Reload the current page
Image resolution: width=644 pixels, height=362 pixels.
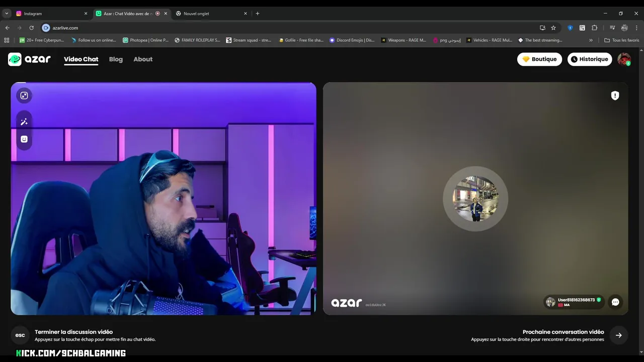31,28
